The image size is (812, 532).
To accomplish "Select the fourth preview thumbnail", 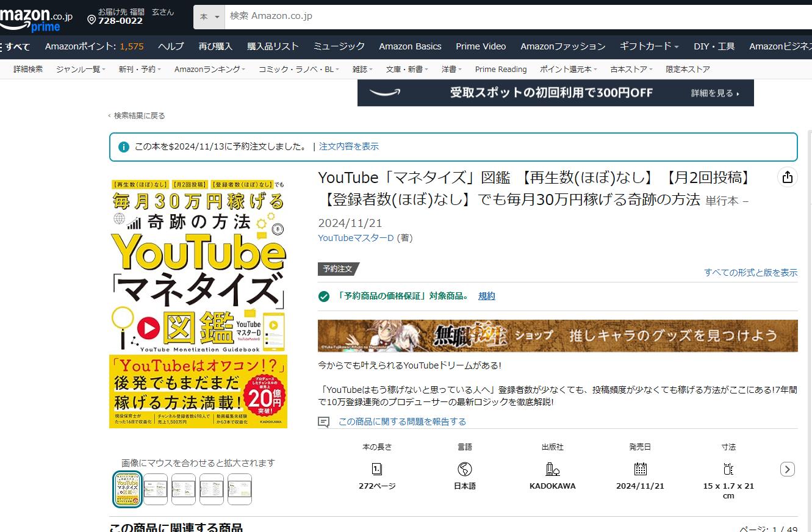I will click(212, 489).
